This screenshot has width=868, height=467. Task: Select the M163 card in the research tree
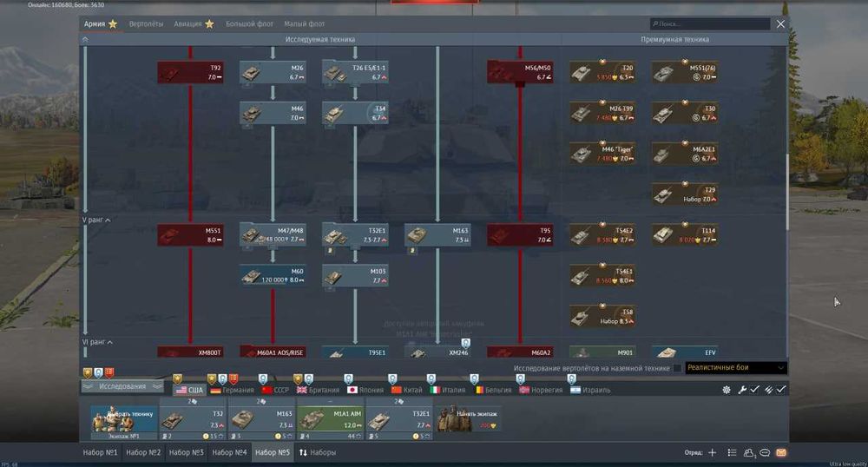coord(437,234)
